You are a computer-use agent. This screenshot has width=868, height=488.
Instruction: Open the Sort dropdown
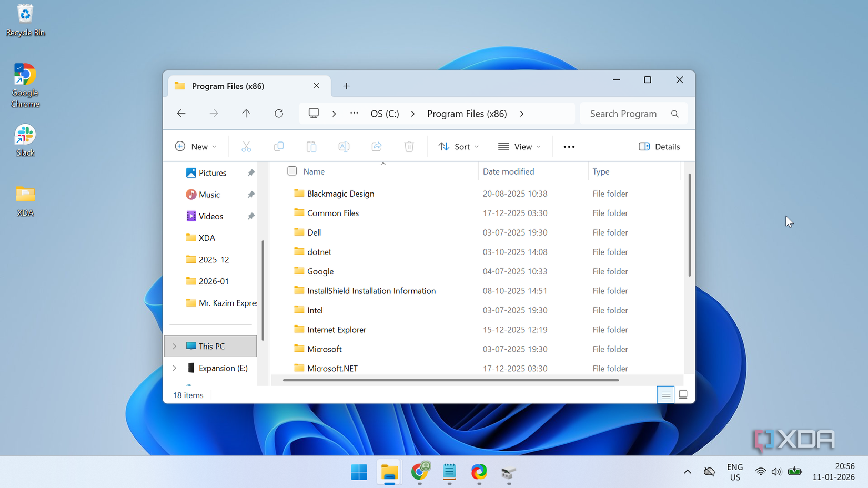pos(458,146)
